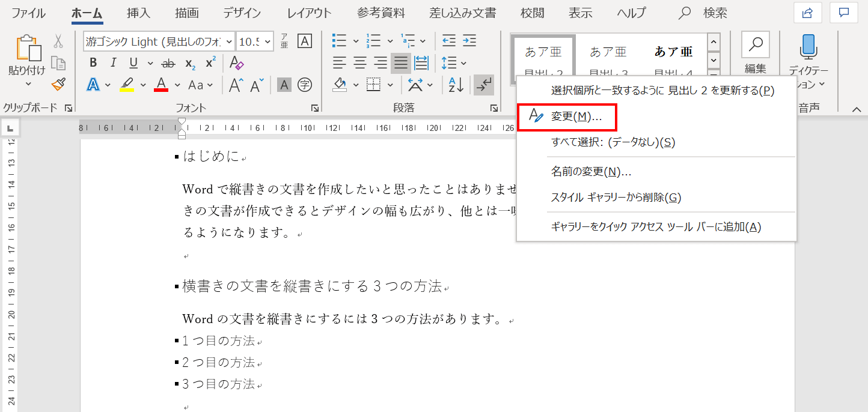
Task: Click the phonetic guide (ruby) icon
Action: coord(285,41)
